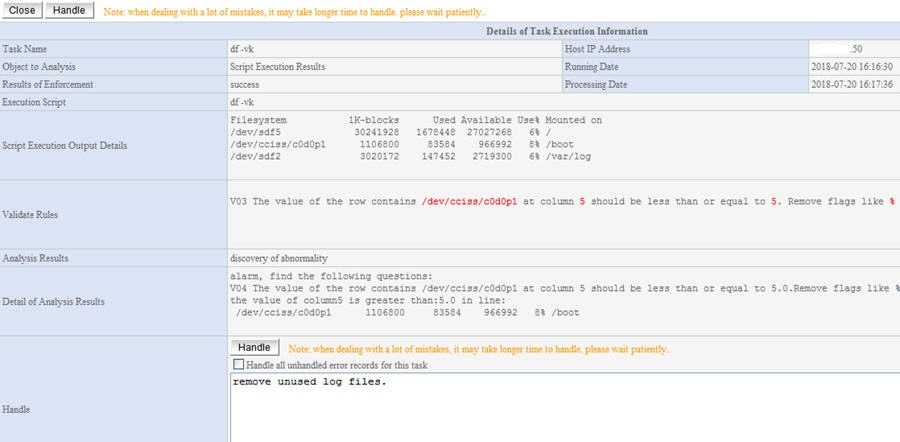
Task: Click the 'discovery of abnormality' value
Action: pyautogui.click(x=279, y=258)
